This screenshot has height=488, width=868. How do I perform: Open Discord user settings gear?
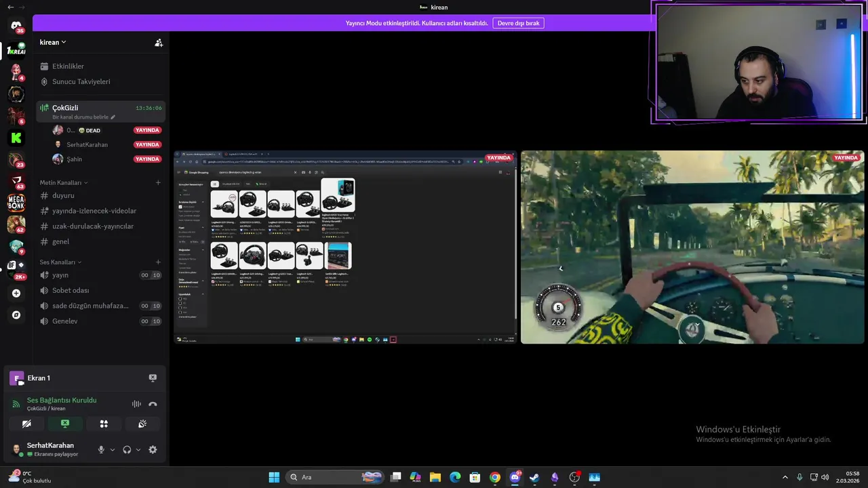pyautogui.click(x=153, y=449)
